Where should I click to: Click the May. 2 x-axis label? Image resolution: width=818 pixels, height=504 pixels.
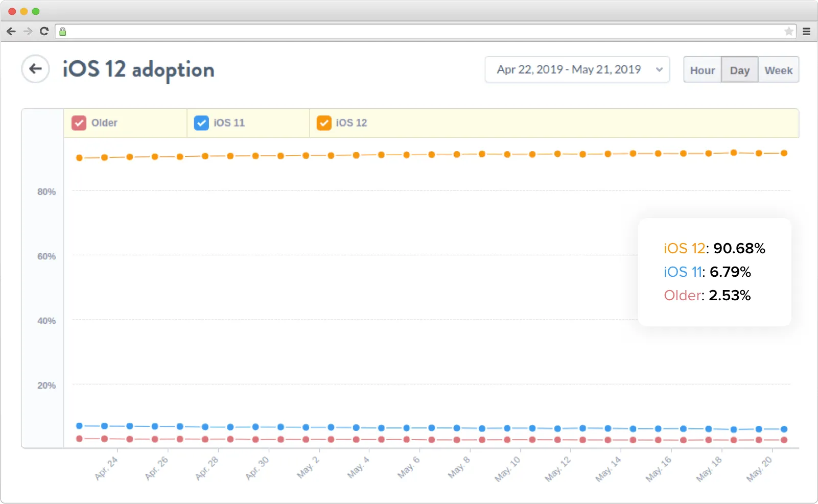[308, 468]
